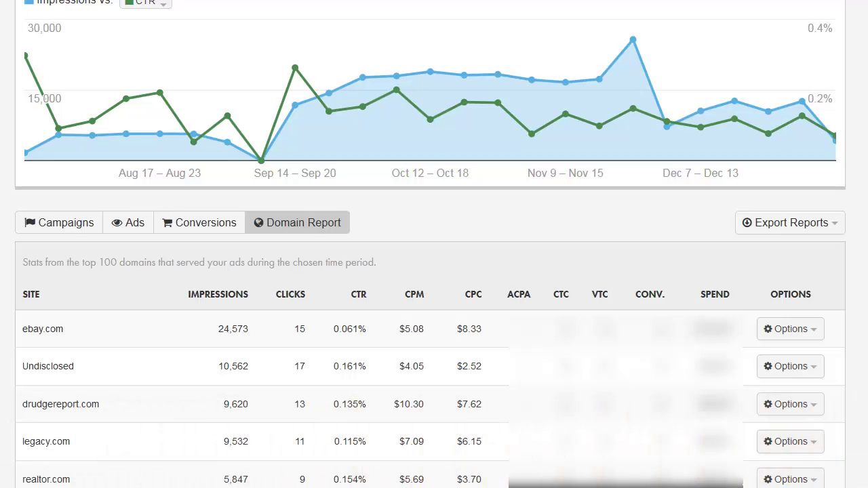Open Options dropdown for drudgereport.com
This screenshot has width=868, height=488.
coord(790,404)
